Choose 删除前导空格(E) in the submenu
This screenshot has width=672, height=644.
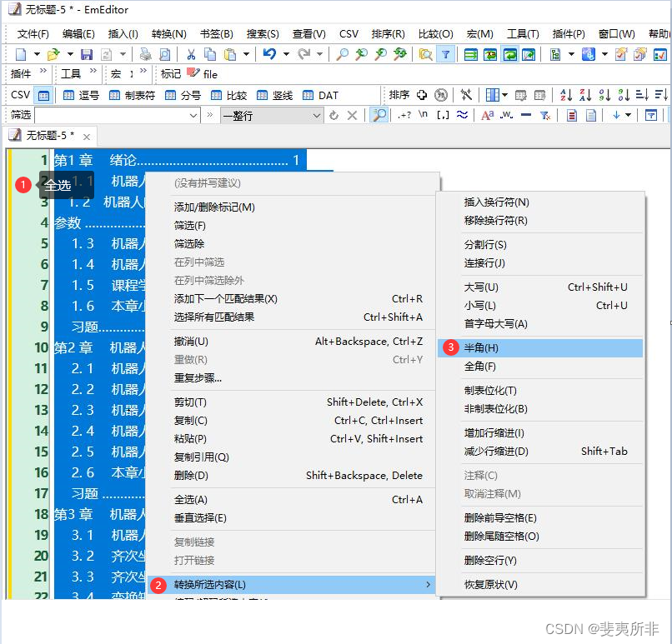pyautogui.click(x=540, y=518)
